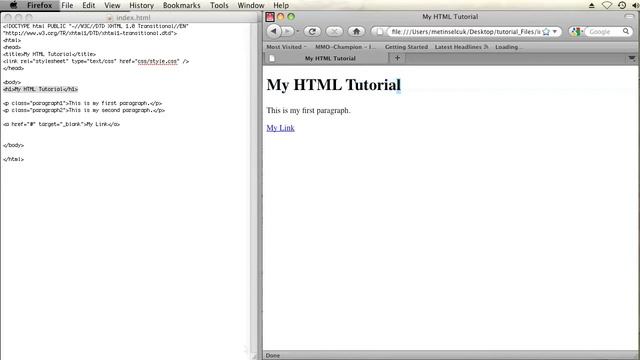Open a new tab with plus button
The height and width of the screenshot is (360, 640).
tap(397, 58)
